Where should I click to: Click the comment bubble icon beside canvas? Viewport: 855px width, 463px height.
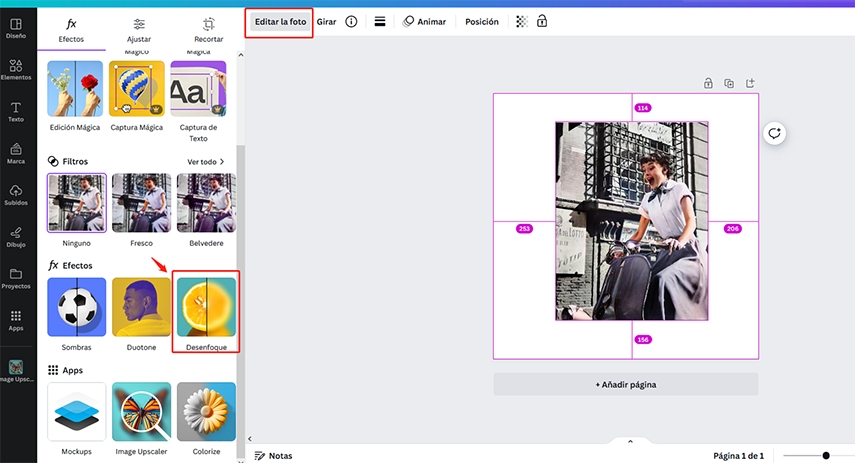pyautogui.click(x=774, y=133)
